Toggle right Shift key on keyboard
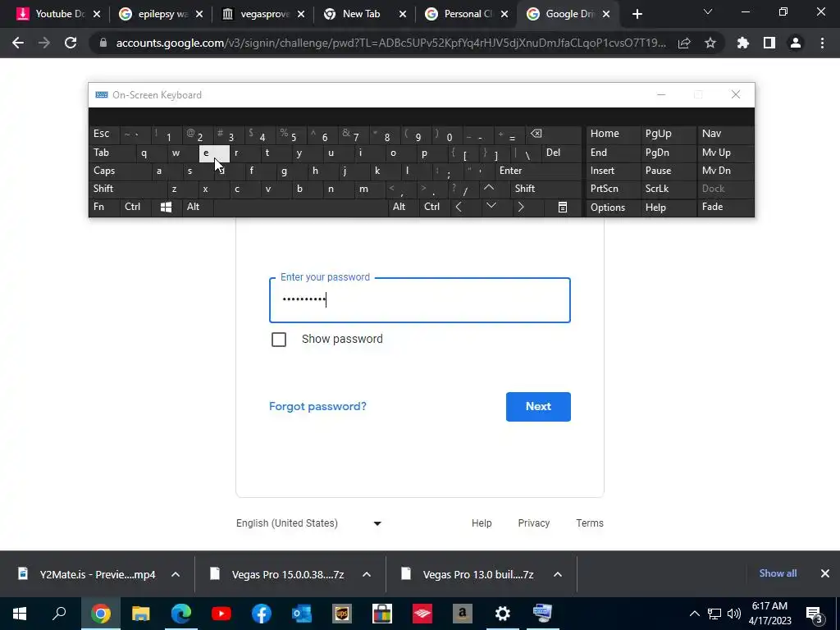Image resolution: width=840 pixels, height=630 pixels. 546,189
